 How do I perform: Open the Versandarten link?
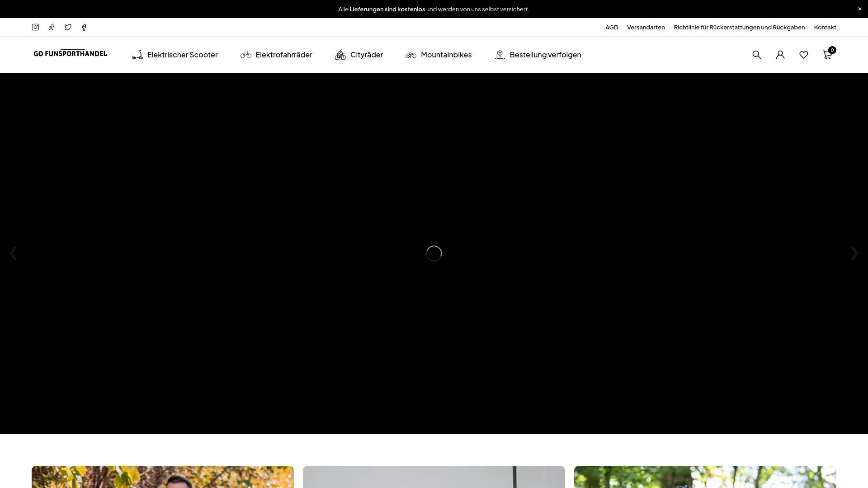pyautogui.click(x=646, y=27)
